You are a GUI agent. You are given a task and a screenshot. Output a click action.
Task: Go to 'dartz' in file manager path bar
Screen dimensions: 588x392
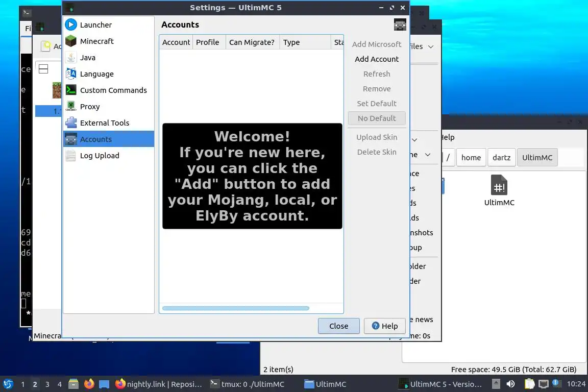[501, 158]
